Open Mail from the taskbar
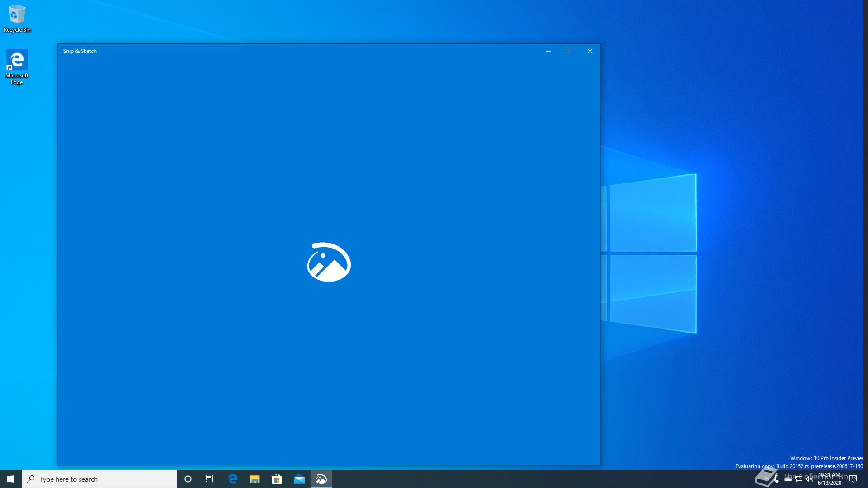This screenshot has width=868, height=488. tap(299, 479)
